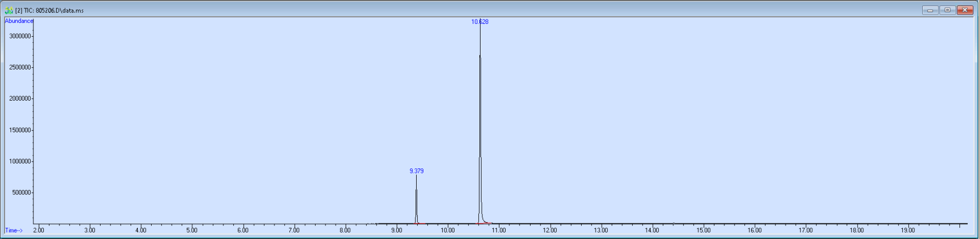Click the window title '[2] TIC: 805206.D\data.ms'

[x=49, y=11]
